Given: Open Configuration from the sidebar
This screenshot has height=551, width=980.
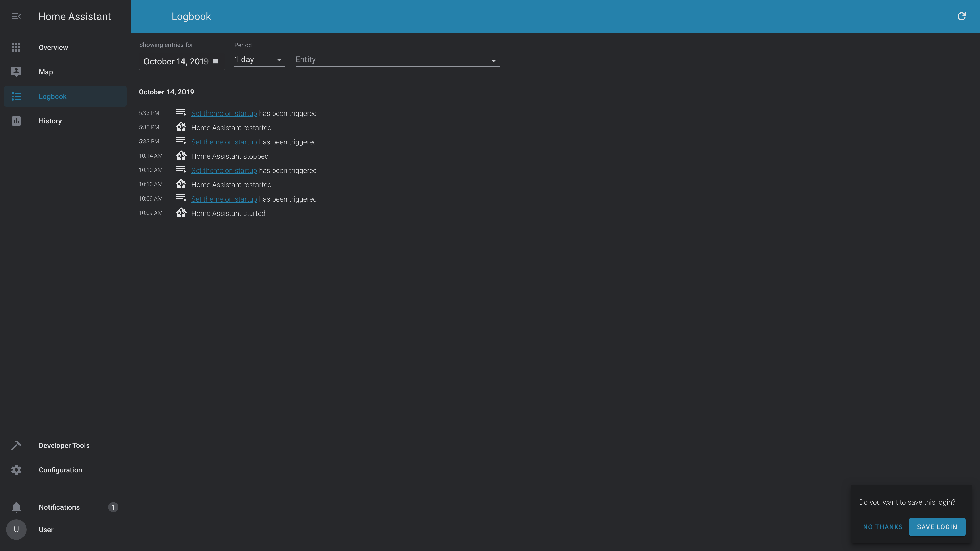Looking at the screenshot, I should click(x=60, y=470).
